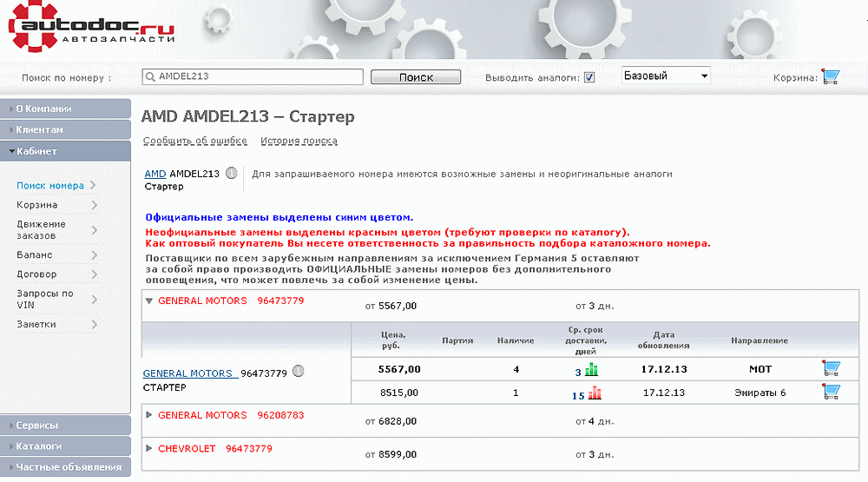
Task: Select Запросы по VIN in sidebar
Action: [45, 299]
